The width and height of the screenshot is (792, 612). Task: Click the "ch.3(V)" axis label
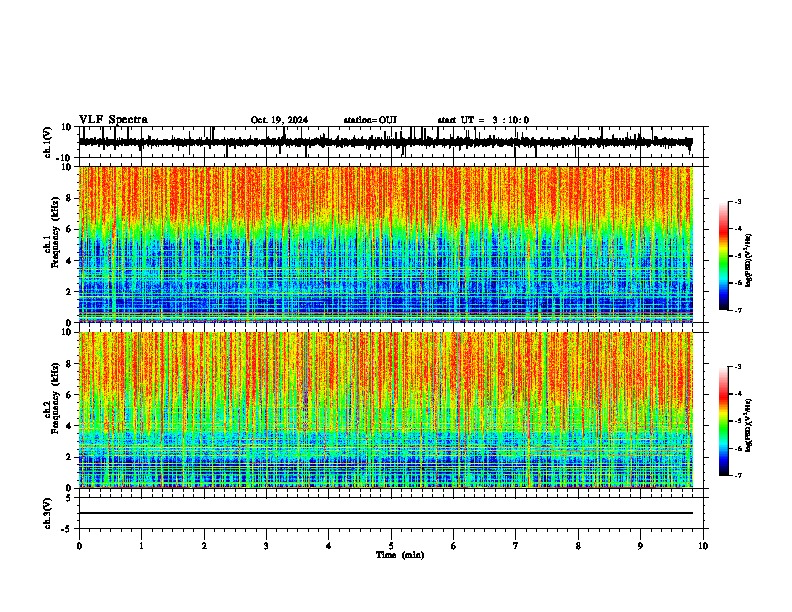tap(48, 514)
